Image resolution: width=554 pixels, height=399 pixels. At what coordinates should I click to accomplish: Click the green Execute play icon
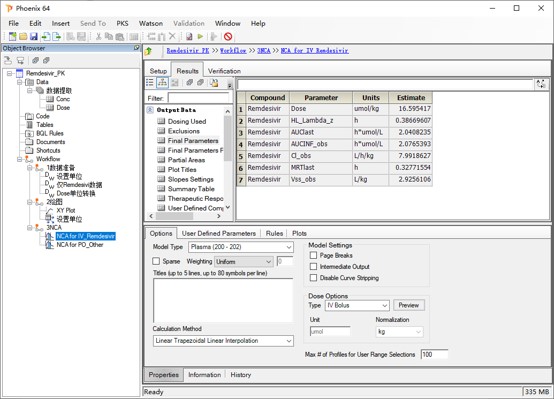coord(200,36)
